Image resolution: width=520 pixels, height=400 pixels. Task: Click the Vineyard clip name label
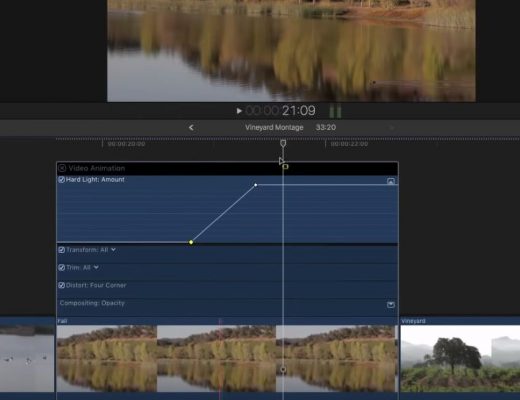[413, 321]
